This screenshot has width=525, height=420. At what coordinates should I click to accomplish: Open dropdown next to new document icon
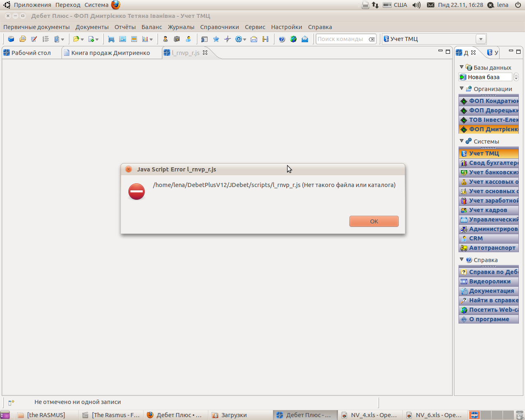click(x=97, y=39)
